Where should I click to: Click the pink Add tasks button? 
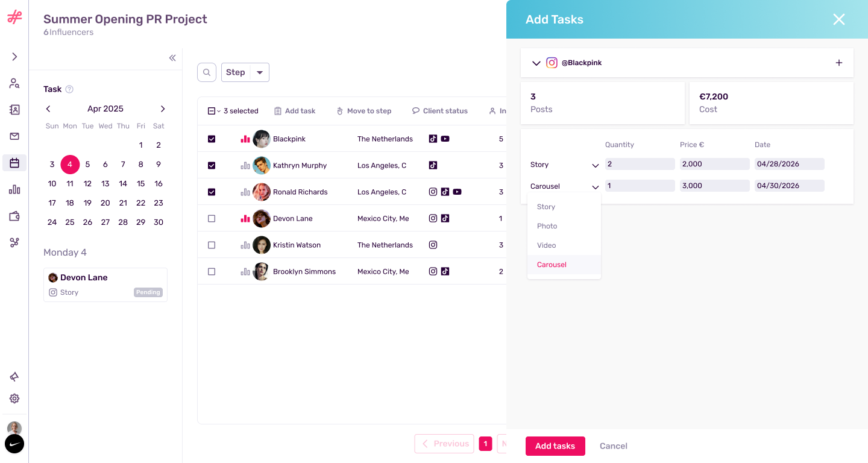[555, 446]
